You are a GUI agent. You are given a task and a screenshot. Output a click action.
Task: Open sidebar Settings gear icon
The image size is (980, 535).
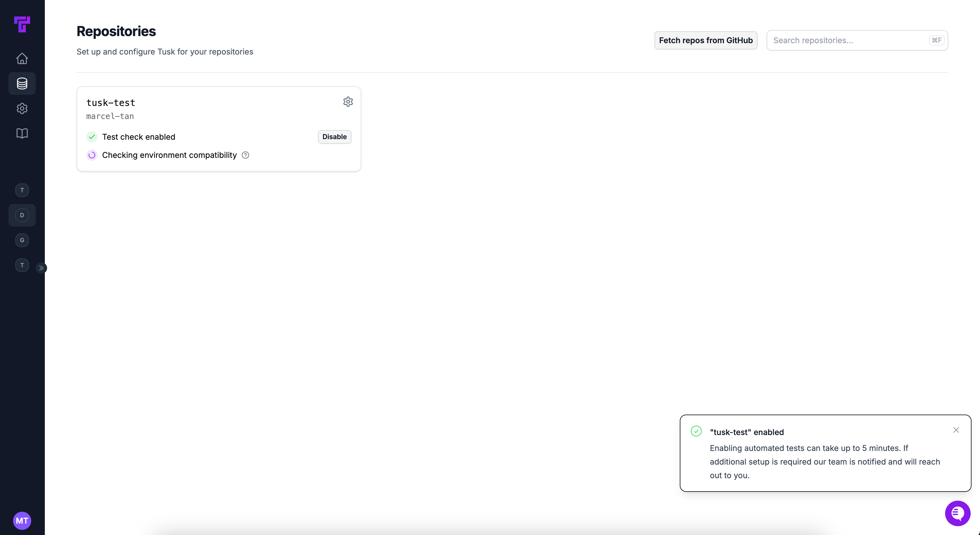22,108
